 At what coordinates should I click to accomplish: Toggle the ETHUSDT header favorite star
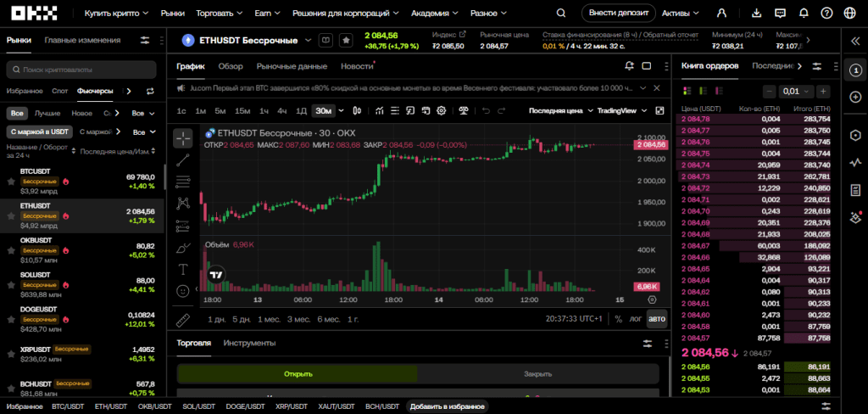click(x=346, y=40)
